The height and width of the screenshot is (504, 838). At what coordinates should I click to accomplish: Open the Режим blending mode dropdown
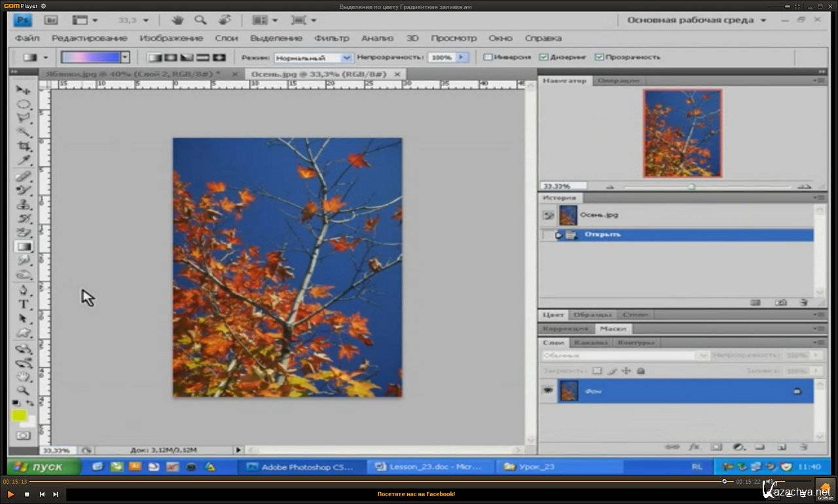click(x=314, y=58)
